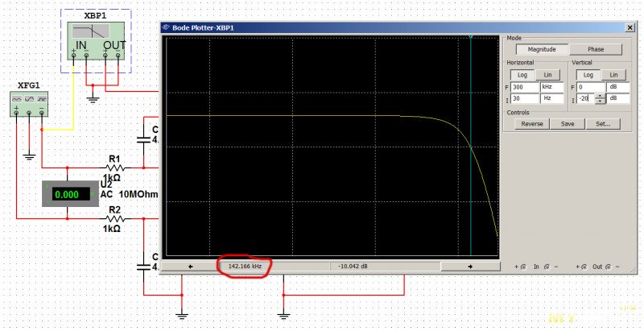Click the Save button under Controls
Screen dimensions: 644x331
(568, 124)
